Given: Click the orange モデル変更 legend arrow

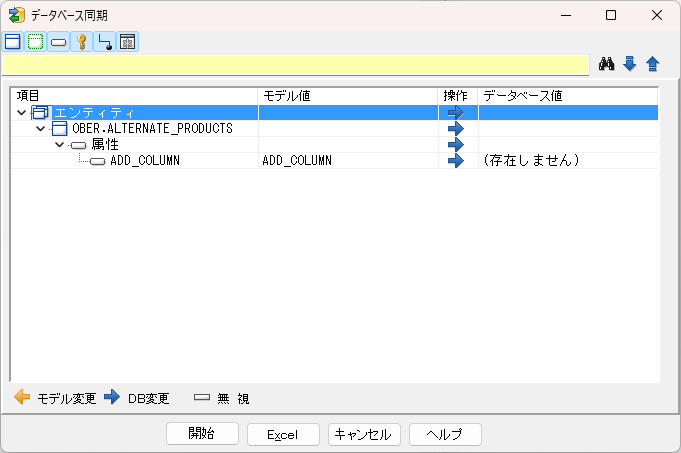Looking at the screenshot, I should tap(22, 397).
